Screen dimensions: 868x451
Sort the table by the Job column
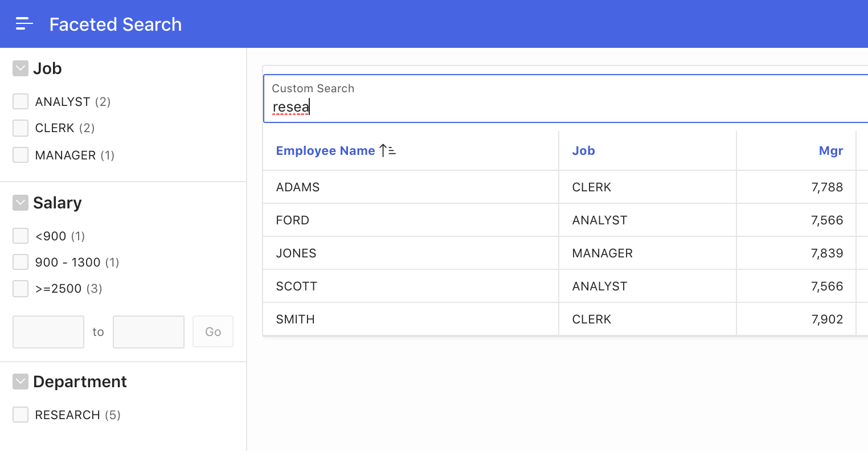583,150
